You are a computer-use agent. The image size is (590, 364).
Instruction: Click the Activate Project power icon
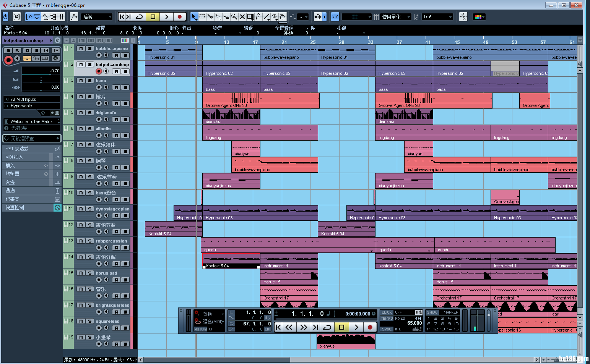[x=5, y=17]
